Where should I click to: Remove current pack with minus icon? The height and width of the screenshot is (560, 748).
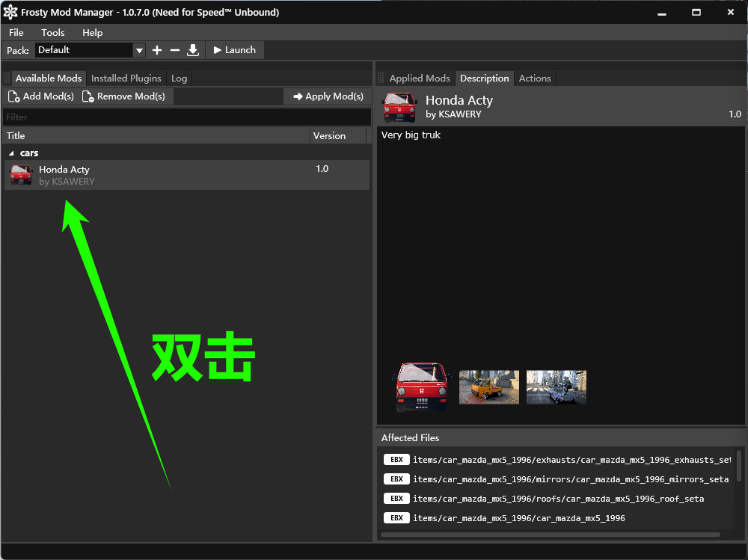click(x=174, y=50)
